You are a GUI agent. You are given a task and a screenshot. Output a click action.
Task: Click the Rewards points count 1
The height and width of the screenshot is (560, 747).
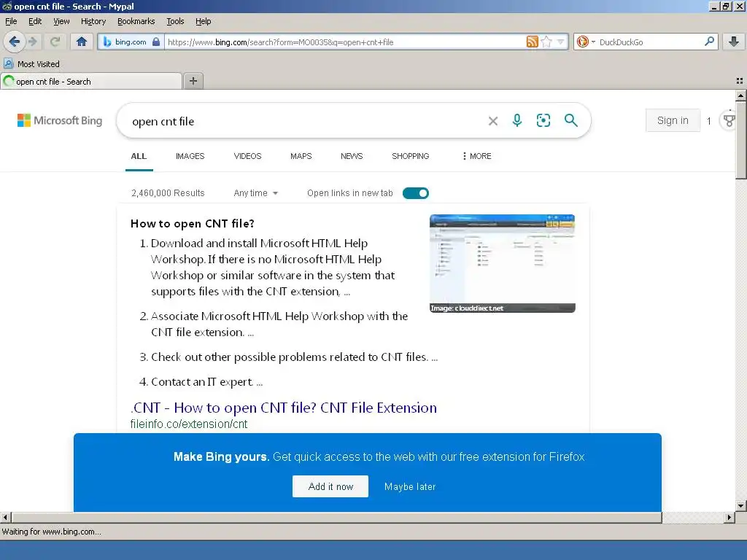click(x=709, y=121)
